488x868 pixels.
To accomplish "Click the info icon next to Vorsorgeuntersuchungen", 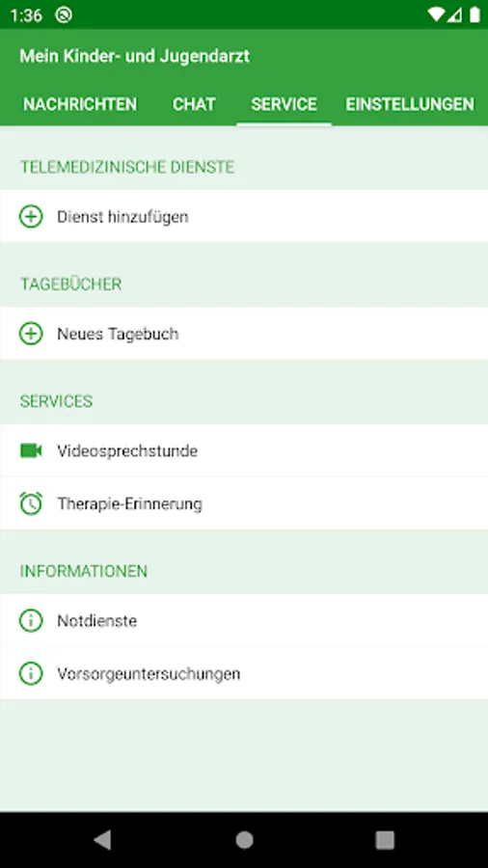I will click(31, 674).
